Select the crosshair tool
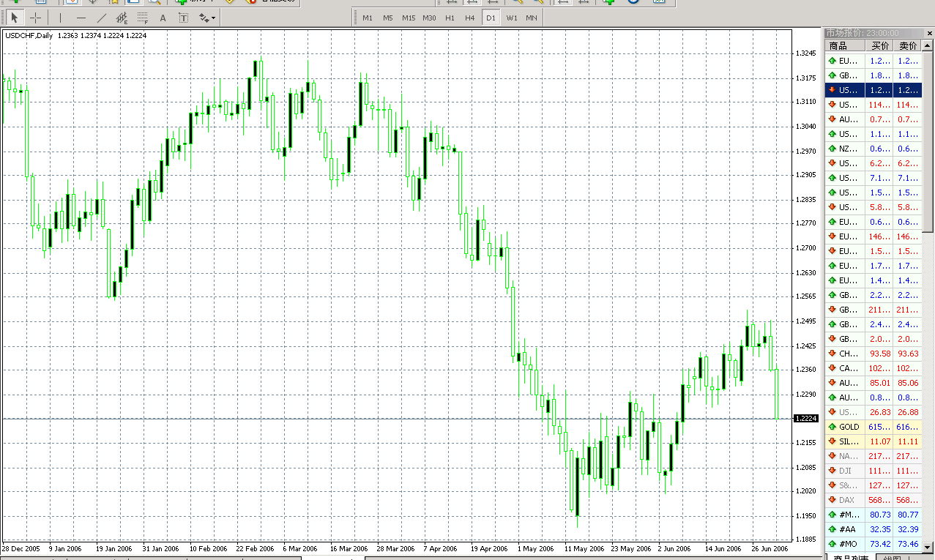 (34, 18)
